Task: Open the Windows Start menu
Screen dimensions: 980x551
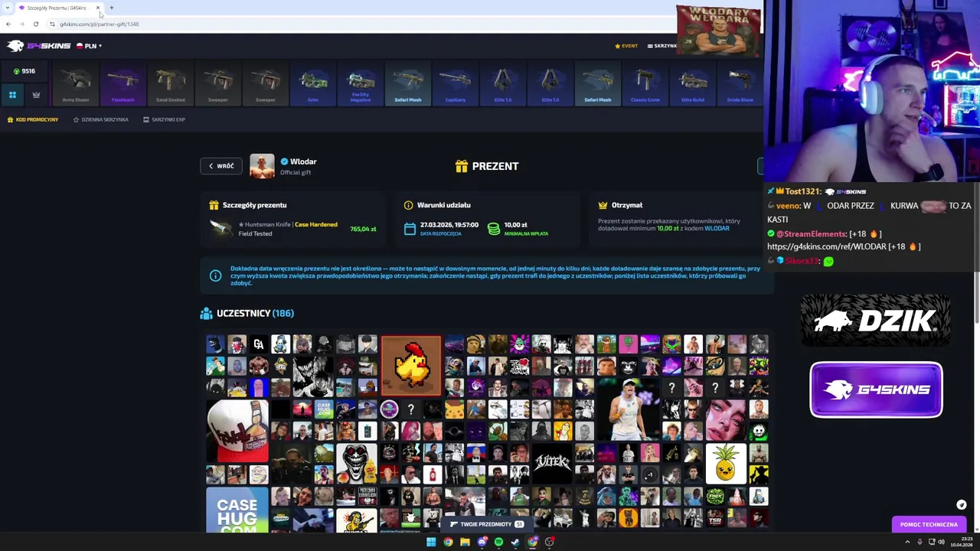Action: (431, 542)
